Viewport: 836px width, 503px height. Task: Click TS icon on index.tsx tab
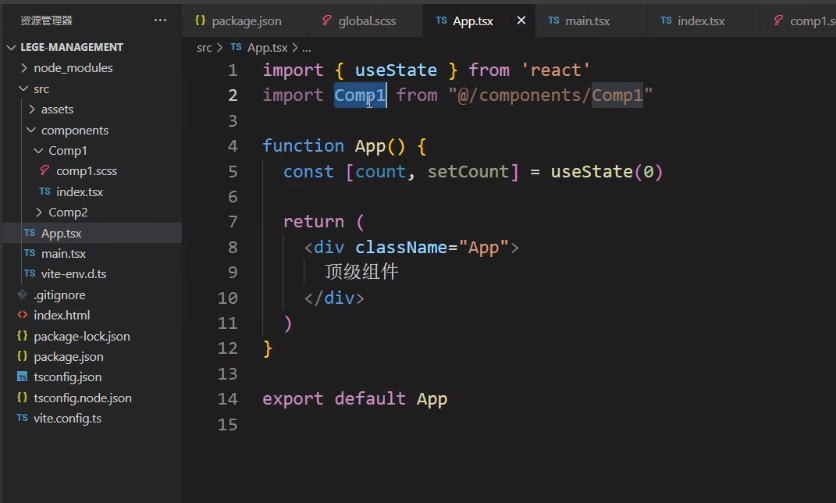coord(666,20)
